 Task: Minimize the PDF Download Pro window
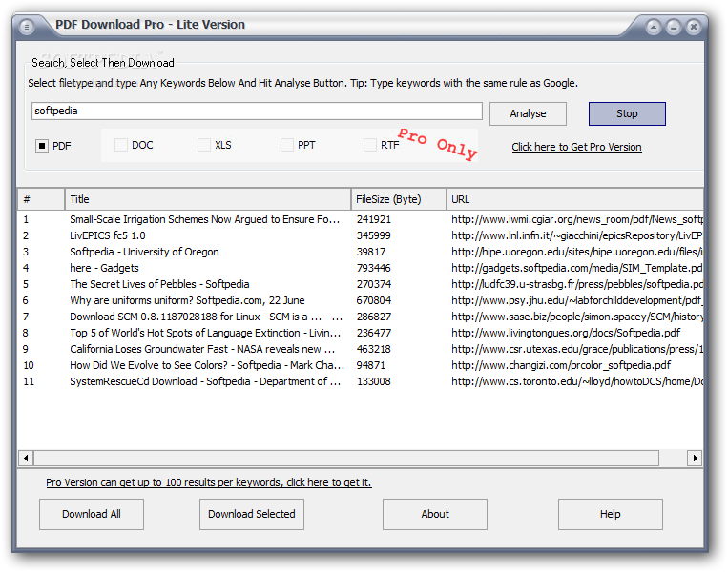674,27
